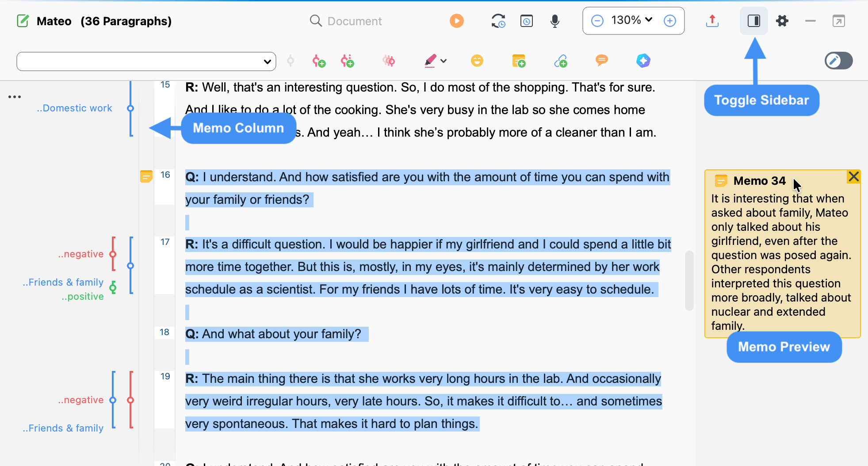This screenshot has height=466, width=868.
Task: Switch on edit mode with the pencil toggle
Action: [838, 61]
